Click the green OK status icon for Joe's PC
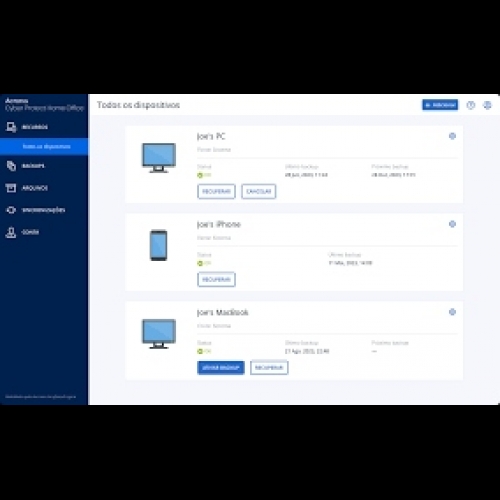The image size is (500, 500). [200, 175]
